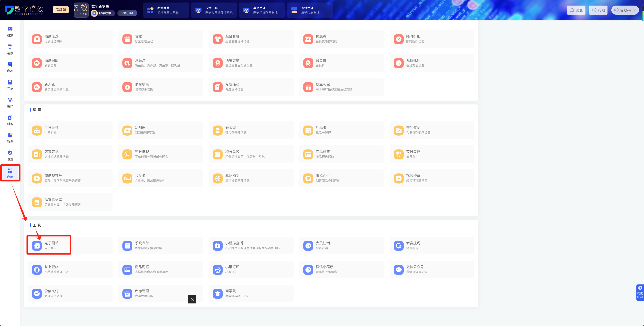644x326 pixels.
Task: Open the 私域经营 toolbox tab
Action: (166, 10)
